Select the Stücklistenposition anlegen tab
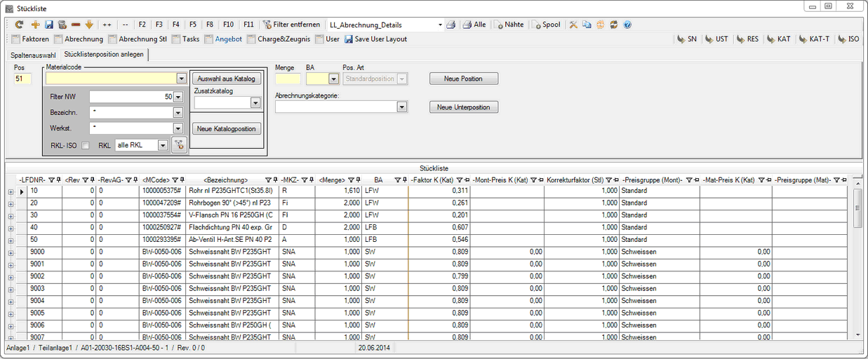Viewport: 868px width, 359px height. tap(105, 54)
